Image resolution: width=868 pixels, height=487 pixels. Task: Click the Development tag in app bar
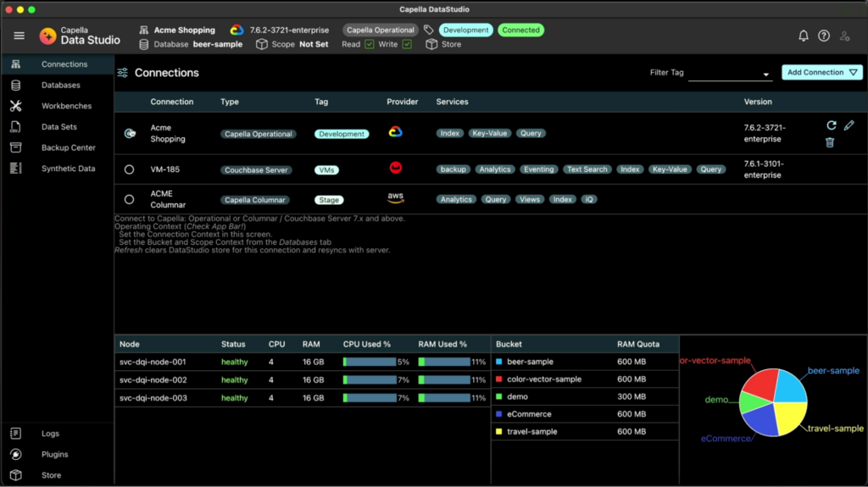[465, 30]
